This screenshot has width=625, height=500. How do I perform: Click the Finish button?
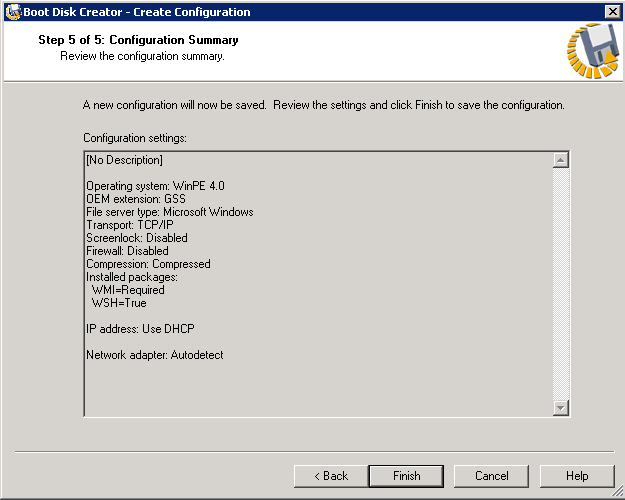tap(406, 476)
